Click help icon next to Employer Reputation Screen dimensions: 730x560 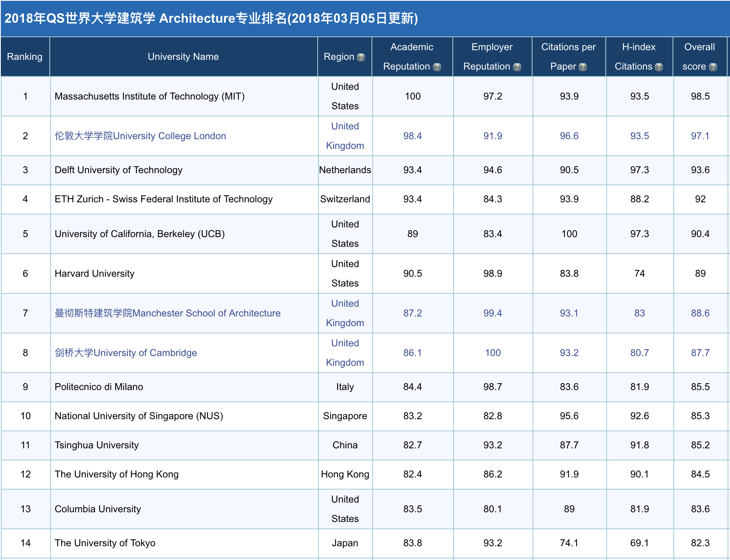pyautogui.click(x=517, y=67)
